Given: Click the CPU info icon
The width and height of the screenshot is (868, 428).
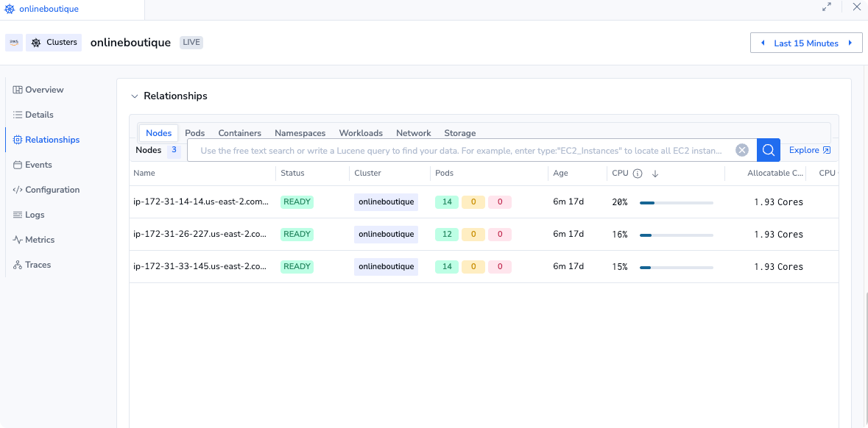Looking at the screenshot, I should 637,174.
